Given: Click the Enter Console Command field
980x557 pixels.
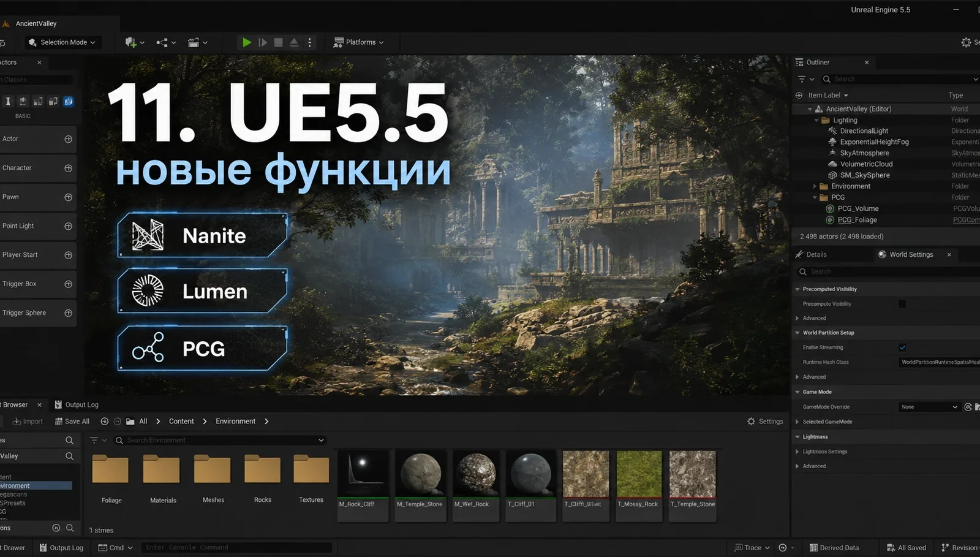Looking at the screenshot, I should point(237,548).
